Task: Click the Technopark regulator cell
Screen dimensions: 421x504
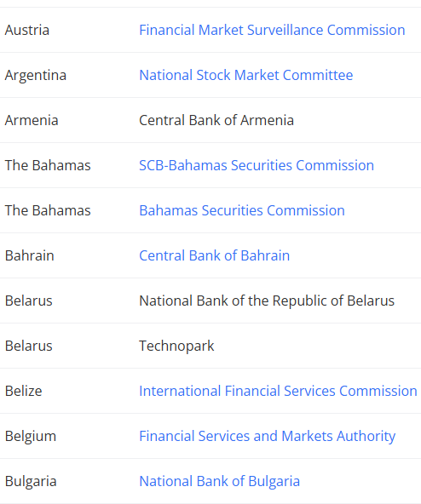Action: [176, 346]
